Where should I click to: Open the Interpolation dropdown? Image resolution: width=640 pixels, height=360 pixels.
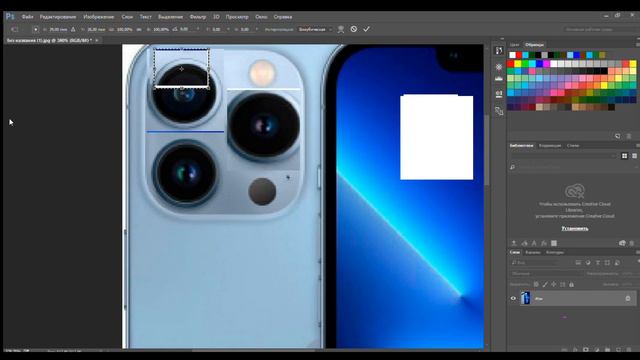point(314,29)
